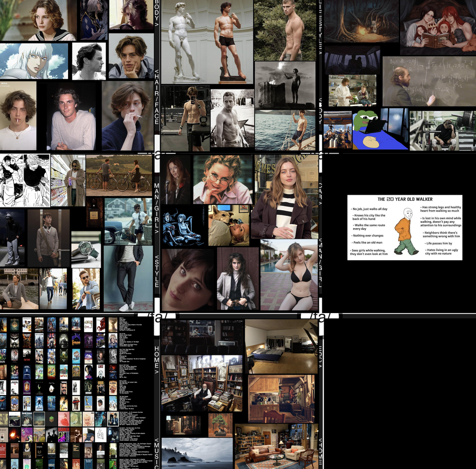Viewport: 476px width, 469px height.
Task: Select the Louie show poster
Action: [101, 372]
